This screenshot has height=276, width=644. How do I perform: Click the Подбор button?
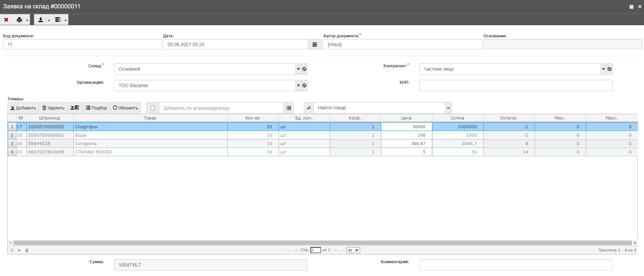click(96, 108)
